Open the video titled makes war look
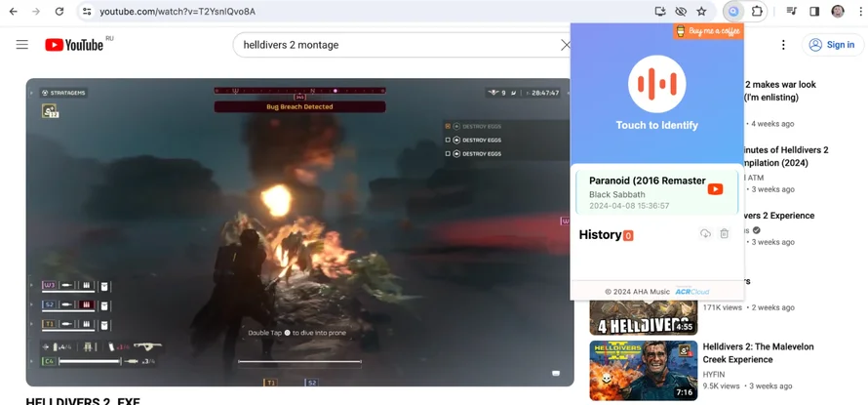Image resolution: width=868 pixels, height=405 pixels. pyautogui.click(x=779, y=91)
